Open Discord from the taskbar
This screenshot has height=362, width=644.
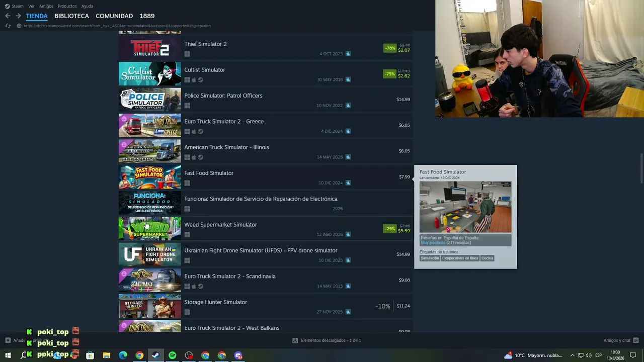pos(238,355)
